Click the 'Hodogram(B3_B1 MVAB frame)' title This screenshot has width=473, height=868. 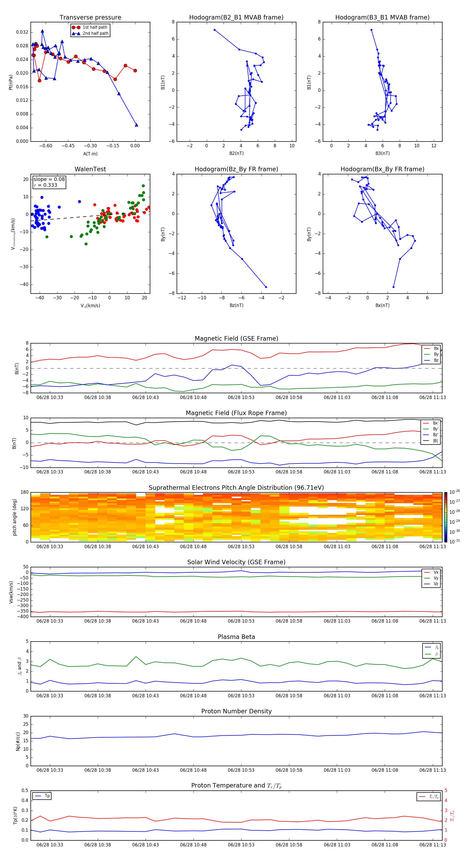pyautogui.click(x=382, y=18)
